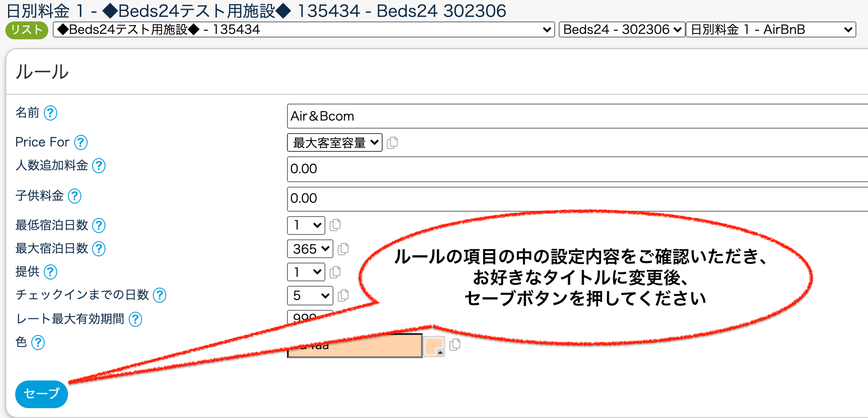Click the help icon next to 最大宿泊日数
The width and height of the screenshot is (868, 418).
[98, 249]
